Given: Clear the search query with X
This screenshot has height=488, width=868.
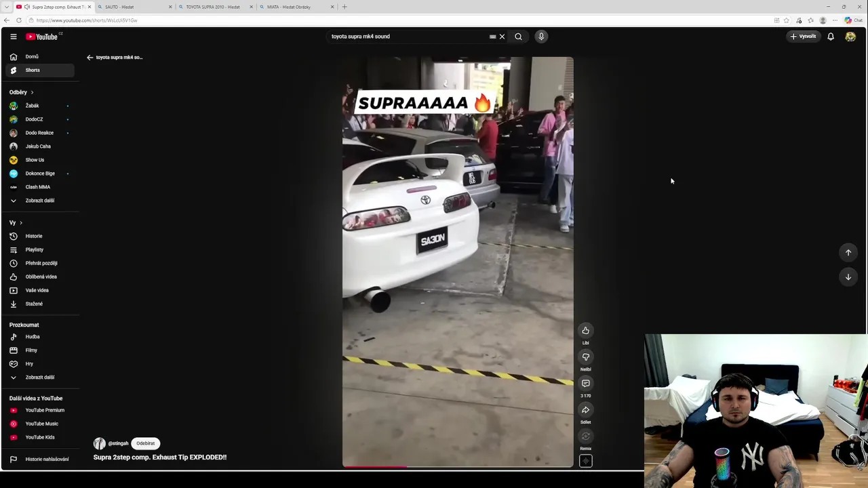Looking at the screenshot, I should pos(502,37).
